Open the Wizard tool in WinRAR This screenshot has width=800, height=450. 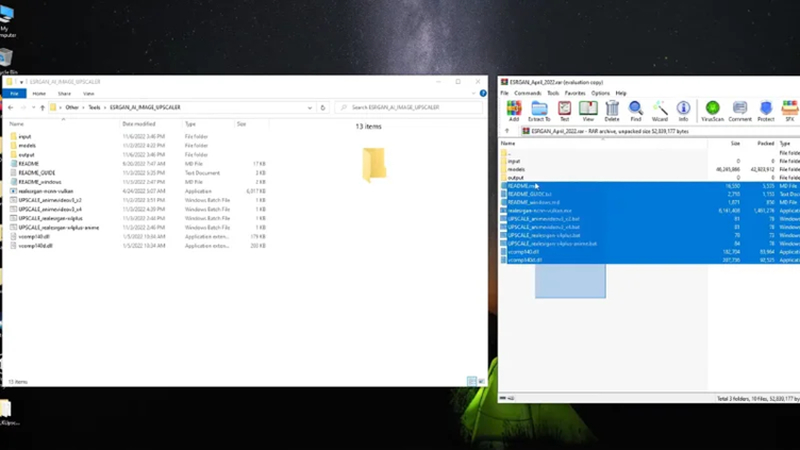point(659,111)
